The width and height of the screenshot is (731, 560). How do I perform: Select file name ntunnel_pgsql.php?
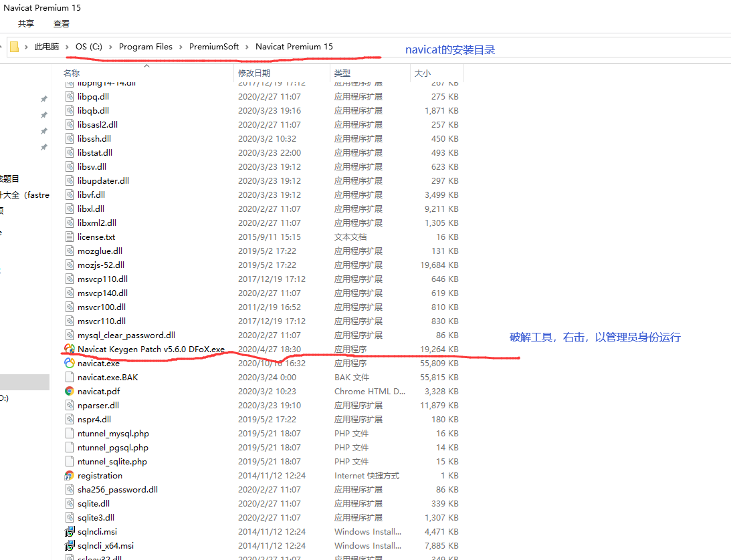pyautogui.click(x=113, y=447)
